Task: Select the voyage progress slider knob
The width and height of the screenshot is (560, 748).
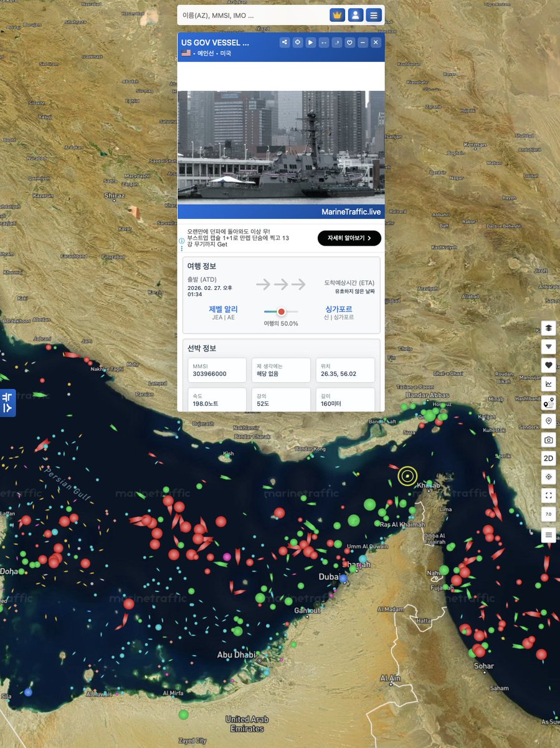Action: (282, 311)
